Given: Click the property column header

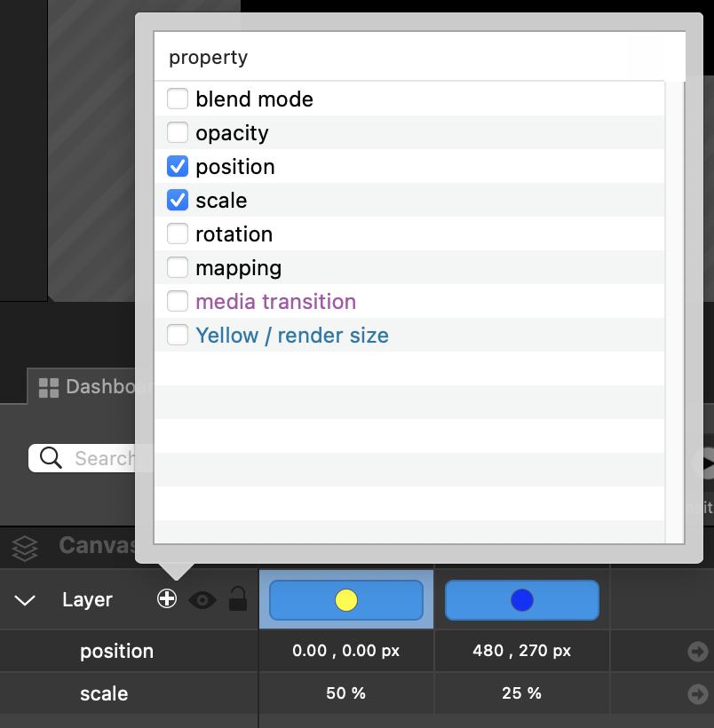Looking at the screenshot, I should tap(209, 58).
